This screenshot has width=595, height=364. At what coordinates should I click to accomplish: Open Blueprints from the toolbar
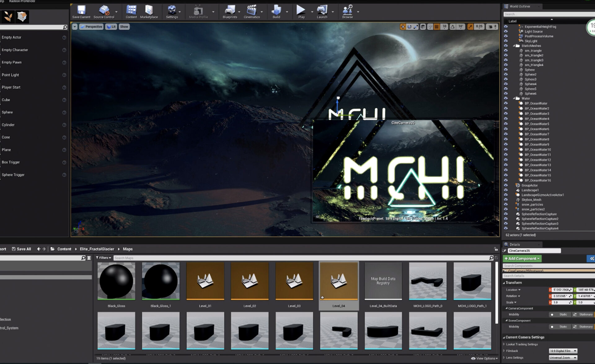[x=230, y=12]
